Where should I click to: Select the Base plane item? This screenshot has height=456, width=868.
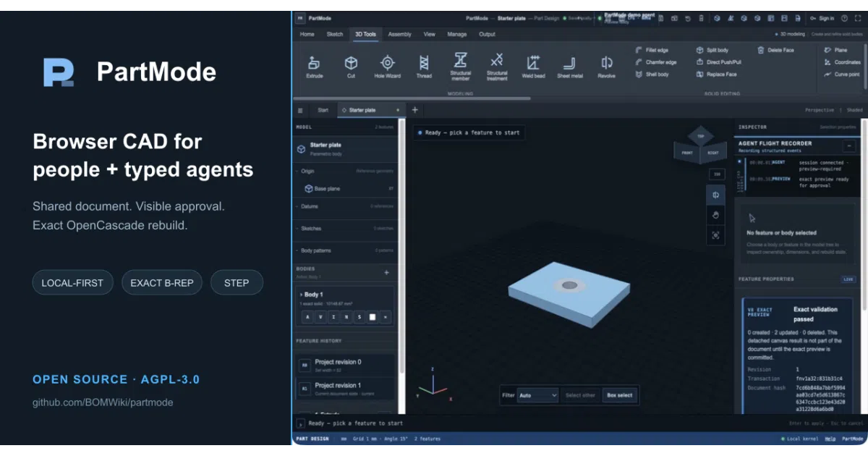(346, 188)
